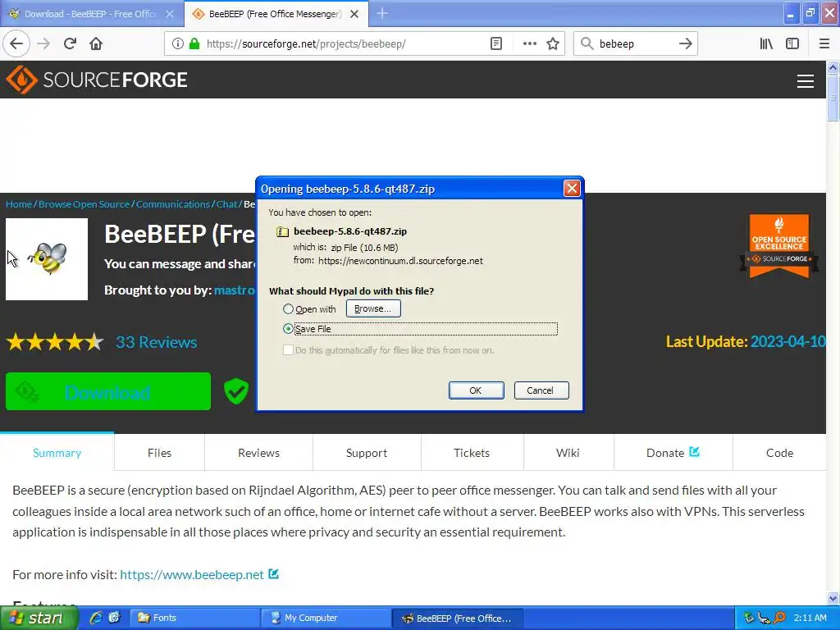Open SourceForge site hamburger menu
The height and width of the screenshot is (630, 840).
(806, 81)
